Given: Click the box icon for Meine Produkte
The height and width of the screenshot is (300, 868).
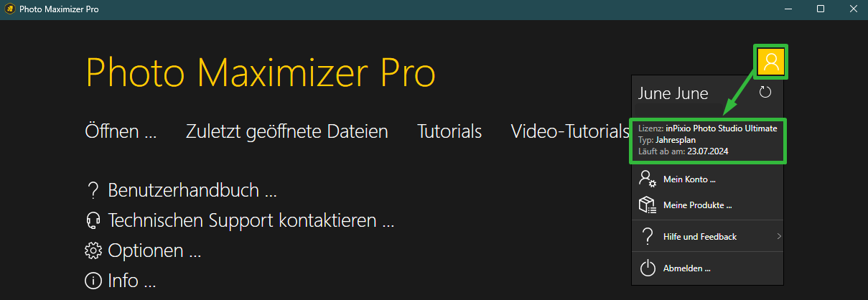Looking at the screenshot, I should pyautogui.click(x=648, y=205).
